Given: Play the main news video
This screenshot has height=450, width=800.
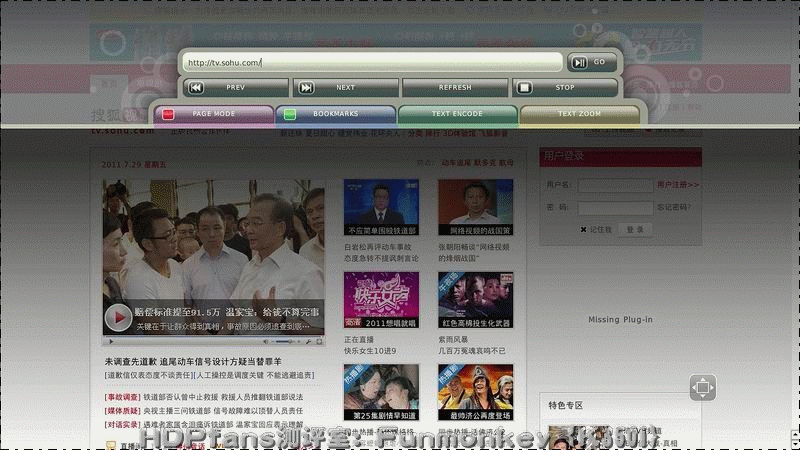Looking at the screenshot, I should [x=118, y=317].
